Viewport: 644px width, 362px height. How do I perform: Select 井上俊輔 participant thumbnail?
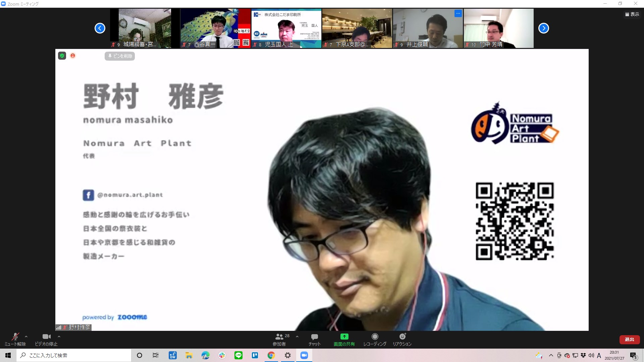click(428, 28)
